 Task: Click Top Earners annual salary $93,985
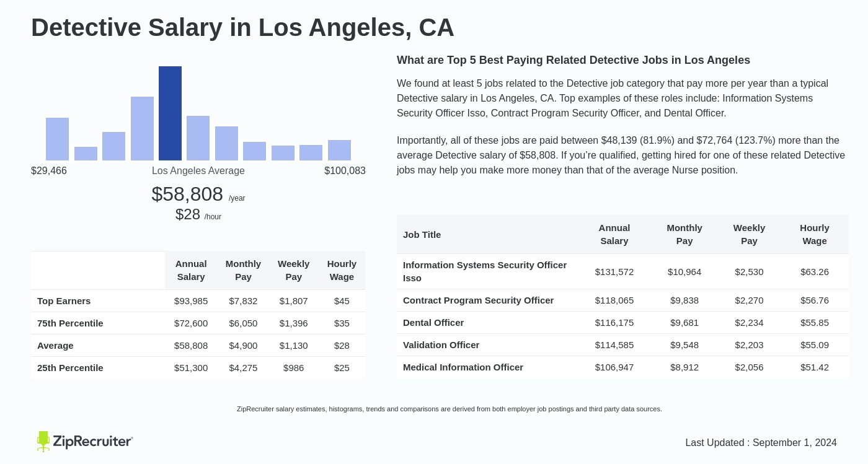click(191, 301)
